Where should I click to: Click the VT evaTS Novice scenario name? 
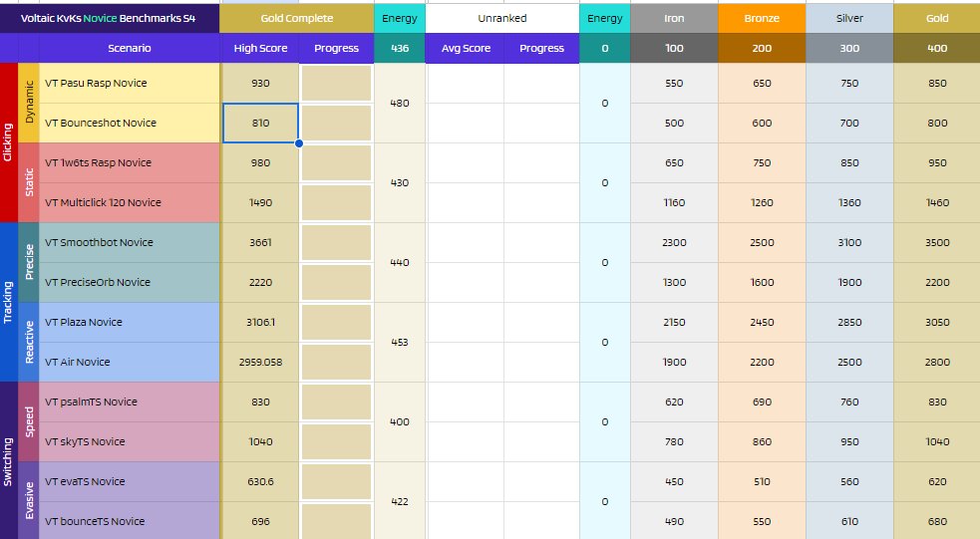pos(85,481)
